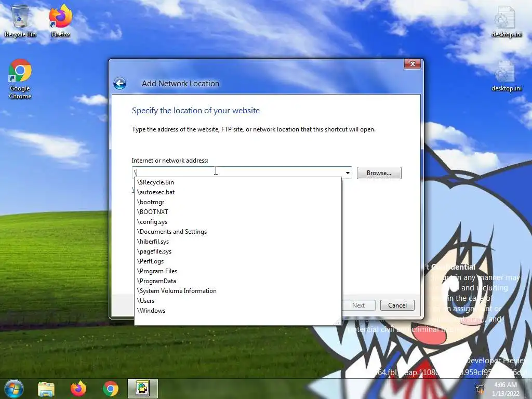532x399 pixels.
Task: Close the Add Network Location dialog
Action: point(412,64)
